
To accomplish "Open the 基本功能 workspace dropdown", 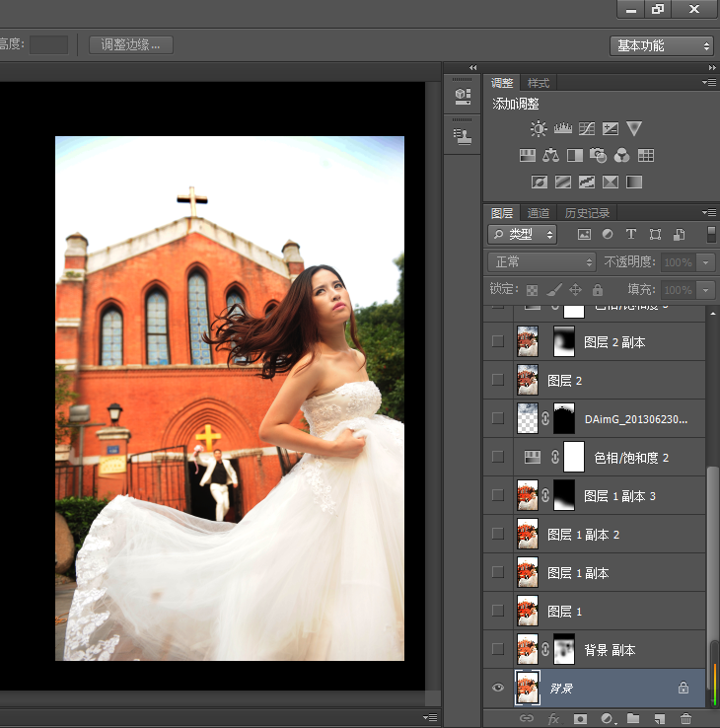I will point(661,46).
